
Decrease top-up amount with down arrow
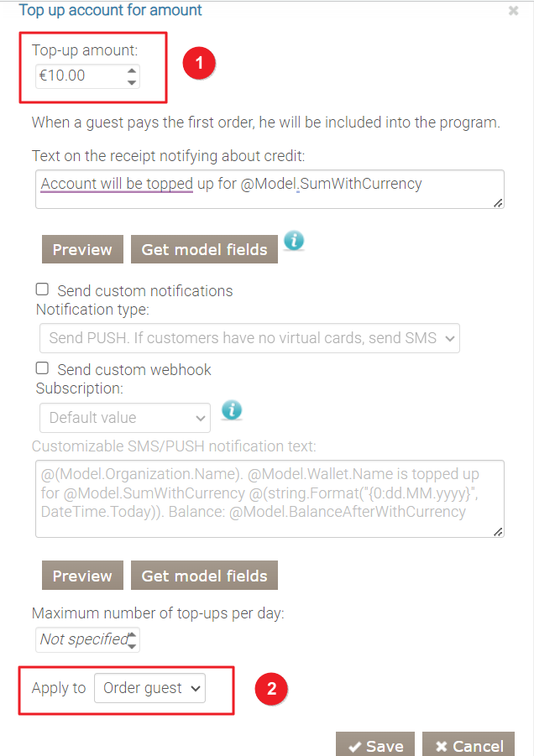[132, 82]
